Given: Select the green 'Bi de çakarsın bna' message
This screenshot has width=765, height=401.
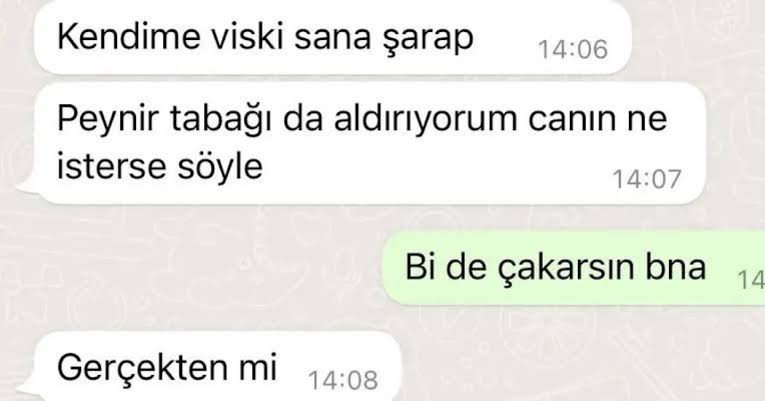Looking at the screenshot, I should [574, 268].
